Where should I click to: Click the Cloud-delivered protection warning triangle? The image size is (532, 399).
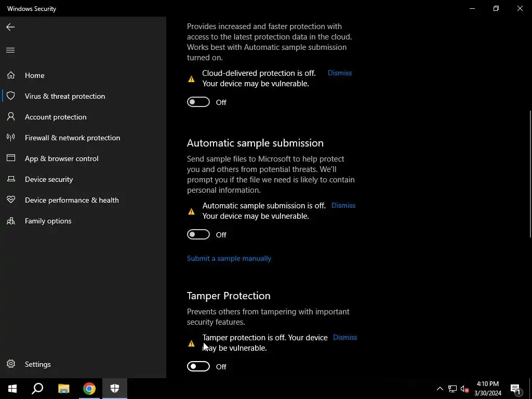[191, 79]
